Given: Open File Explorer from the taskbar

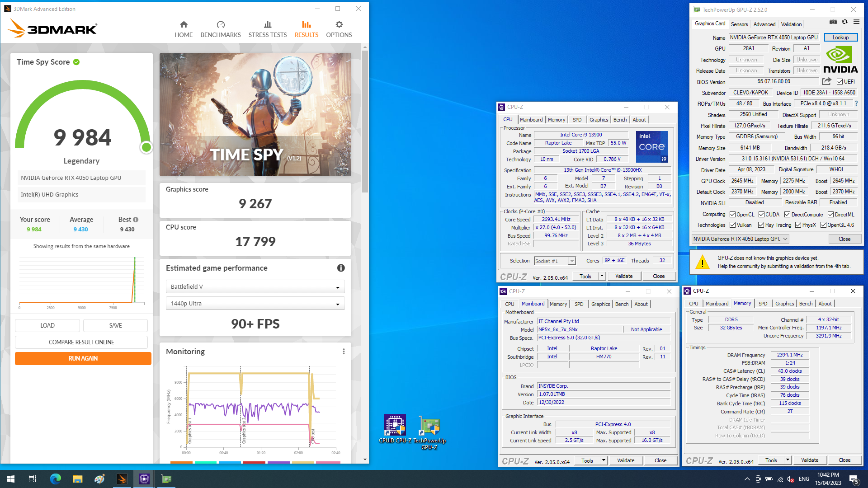Looking at the screenshot, I should click(78, 479).
